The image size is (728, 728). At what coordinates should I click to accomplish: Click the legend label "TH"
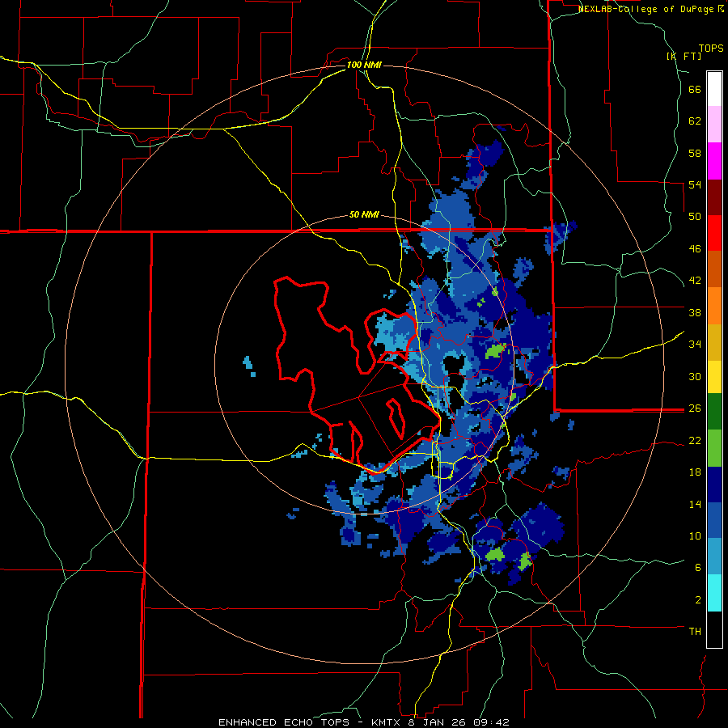(x=695, y=632)
